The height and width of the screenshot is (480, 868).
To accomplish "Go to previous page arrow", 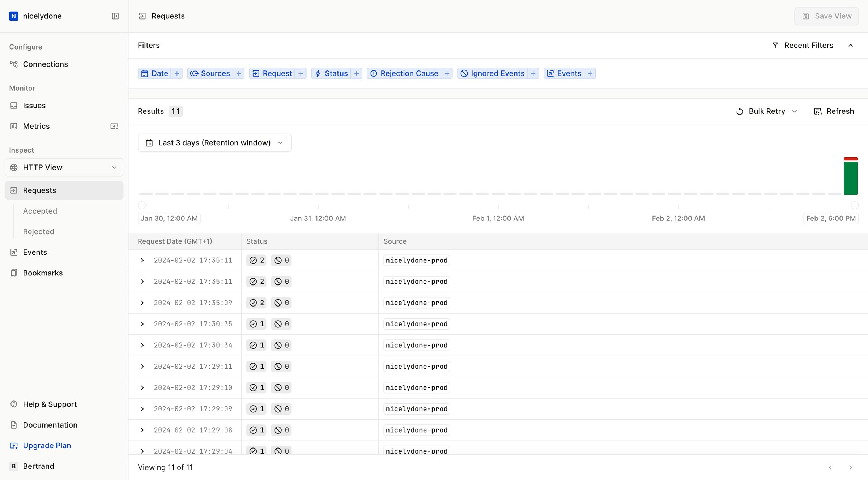I will [830, 467].
